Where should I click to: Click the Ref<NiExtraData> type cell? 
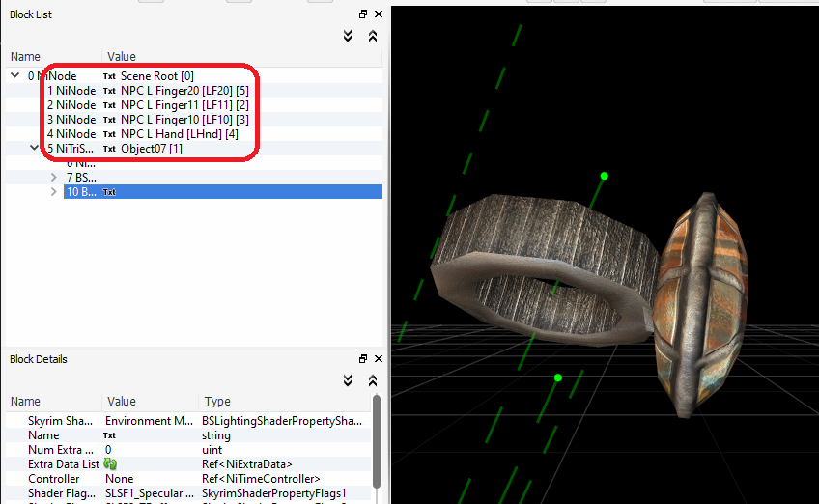point(246,463)
